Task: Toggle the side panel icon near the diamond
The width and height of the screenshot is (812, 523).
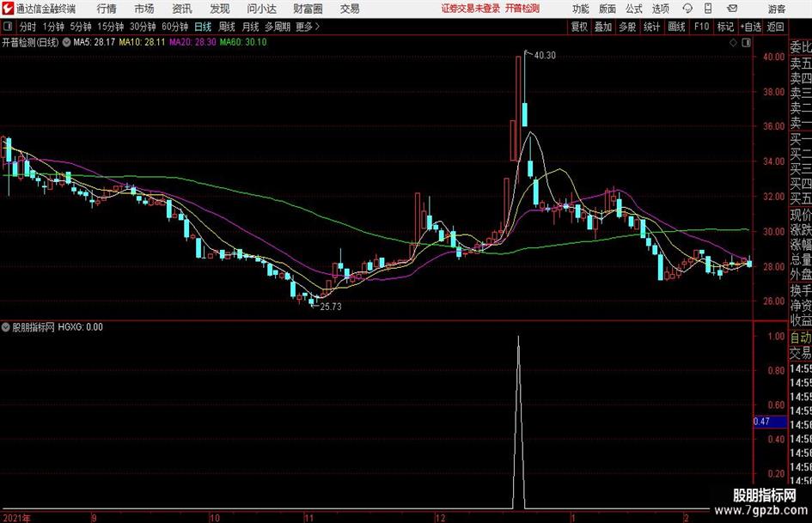Action: click(x=746, y=43)
